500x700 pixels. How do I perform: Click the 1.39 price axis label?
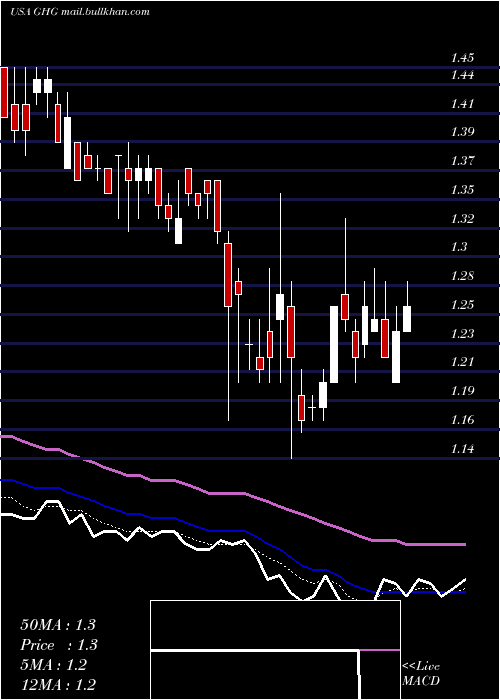462,132
